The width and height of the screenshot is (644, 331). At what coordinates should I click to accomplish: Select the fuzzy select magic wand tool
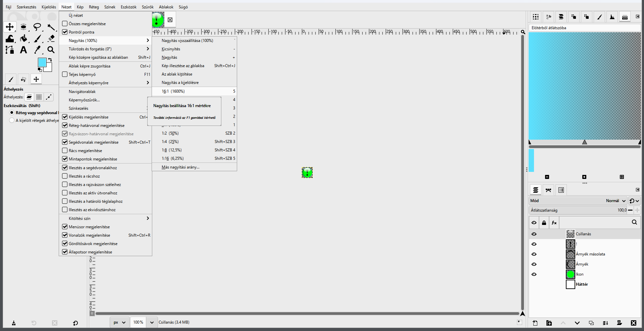51,27
